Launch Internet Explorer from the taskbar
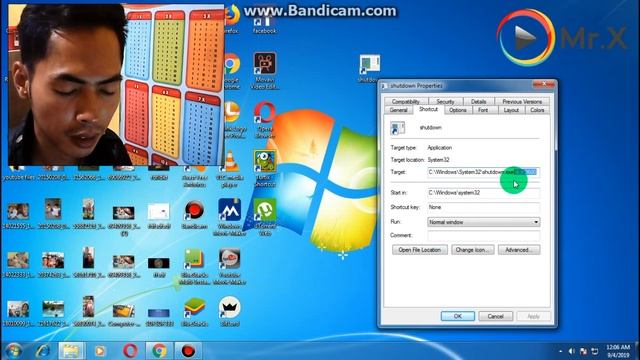This screenshot has height=360, width=640. [x=42, y=351]
